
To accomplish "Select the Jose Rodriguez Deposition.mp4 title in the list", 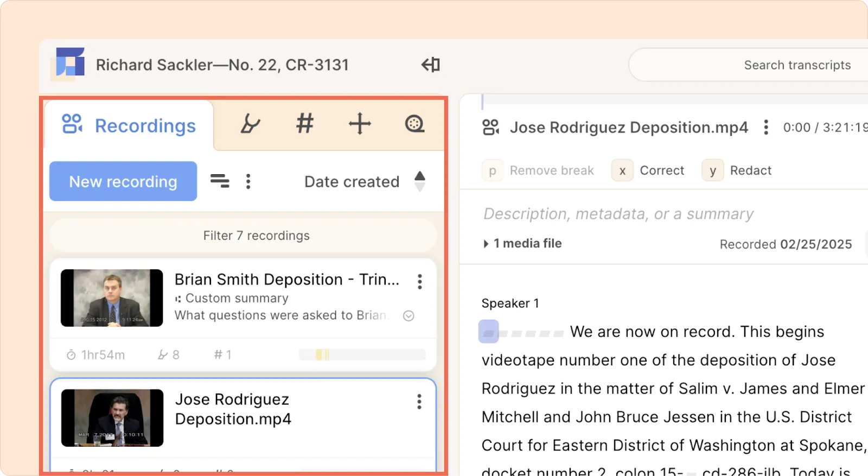I will tap(233, 409).
